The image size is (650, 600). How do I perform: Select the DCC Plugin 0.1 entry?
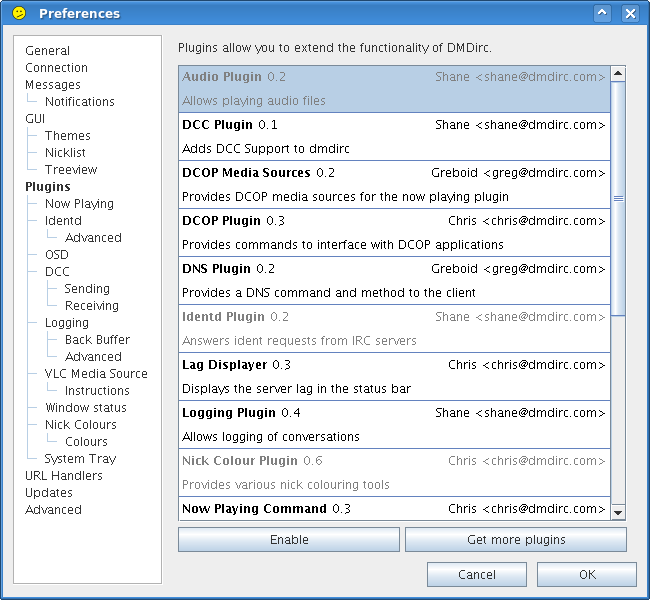(x=394, y=136)
